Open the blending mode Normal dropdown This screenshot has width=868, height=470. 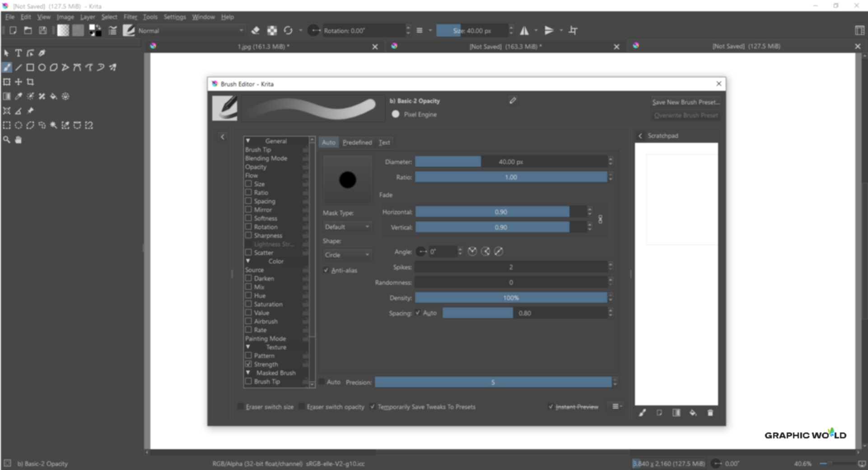tap(190, 31)
